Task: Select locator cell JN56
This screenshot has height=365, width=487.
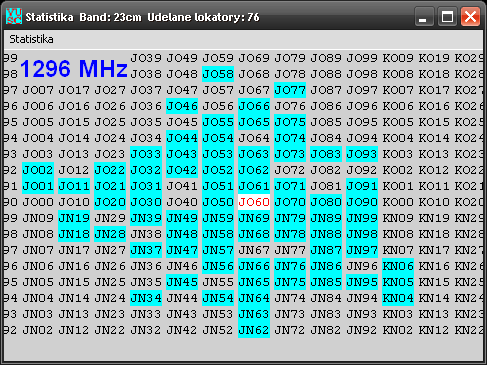Action: coord(218,266)
